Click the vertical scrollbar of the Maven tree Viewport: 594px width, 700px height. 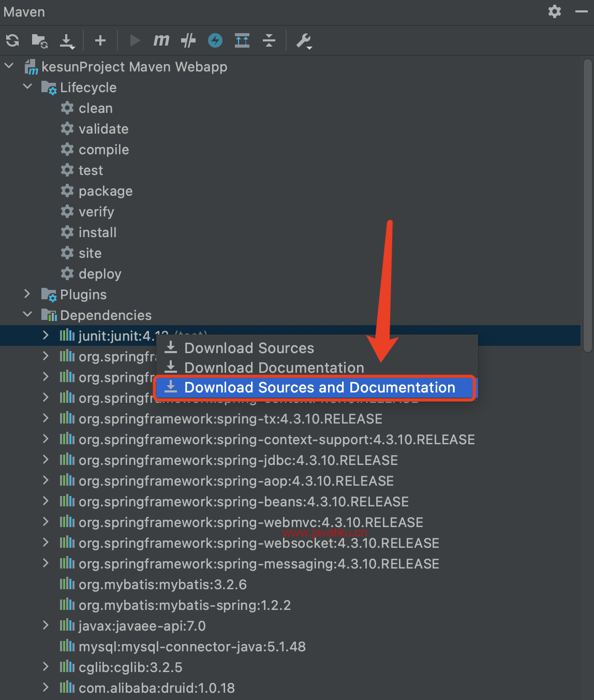point(587,205)
